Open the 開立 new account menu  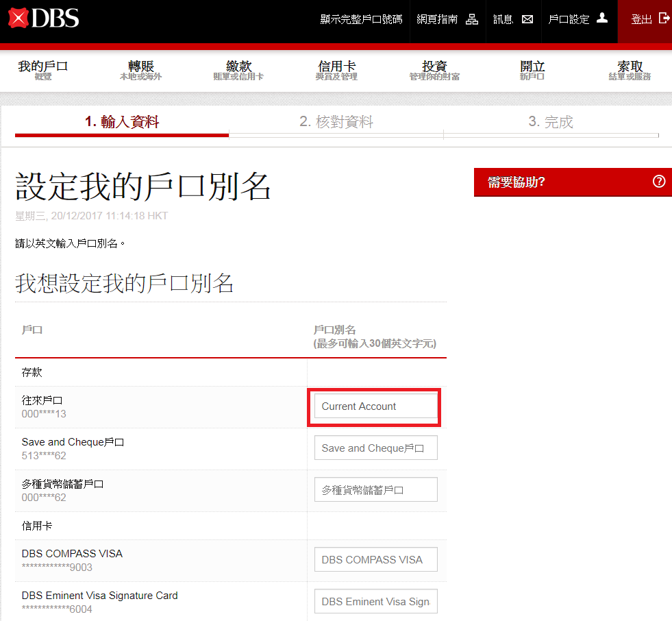[x=532, y=71]
